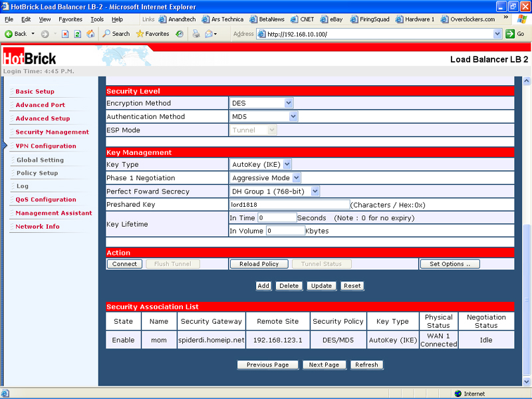532x399 pixels.
Task: Open the Authentication Method dropdown
Action: 263,117
